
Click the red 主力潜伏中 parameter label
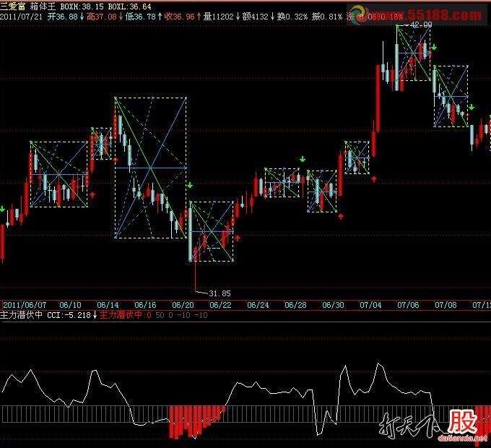[x=121, y=315]
